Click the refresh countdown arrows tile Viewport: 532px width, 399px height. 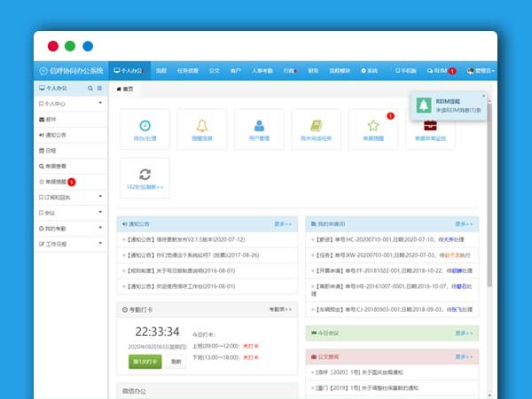click(145, 178)
